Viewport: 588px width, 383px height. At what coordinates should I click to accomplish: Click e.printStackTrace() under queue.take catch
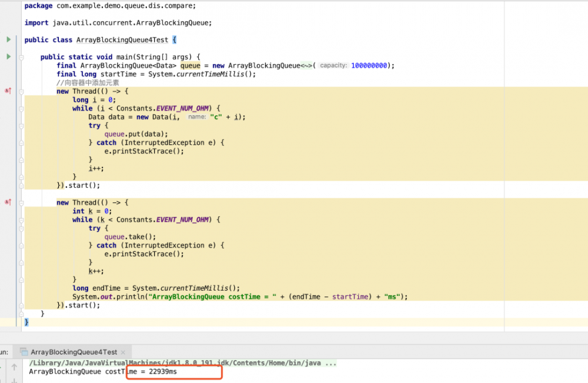pyautogui.click(x=144, y=254)
